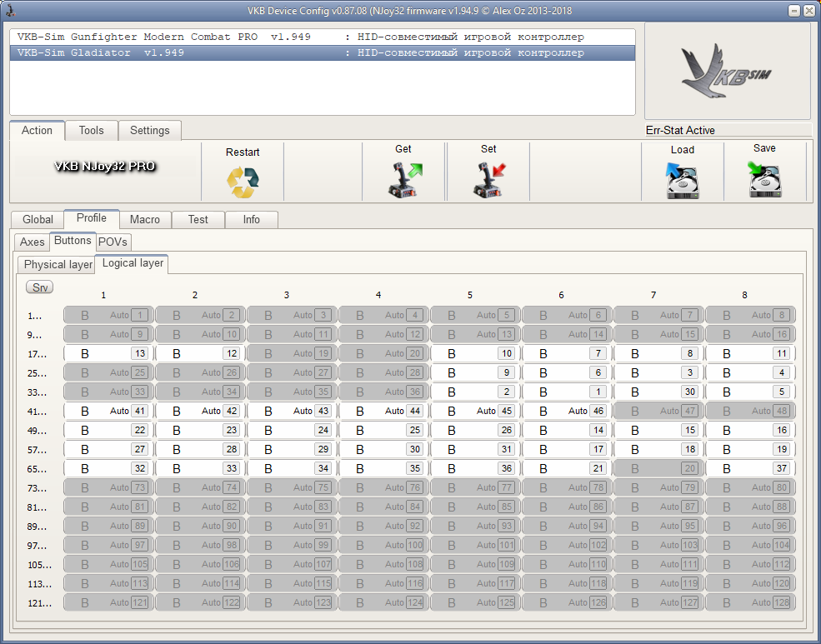821x644 pixels.
Task: Switch to the Physical layer tab
Action: coord(58,264)
